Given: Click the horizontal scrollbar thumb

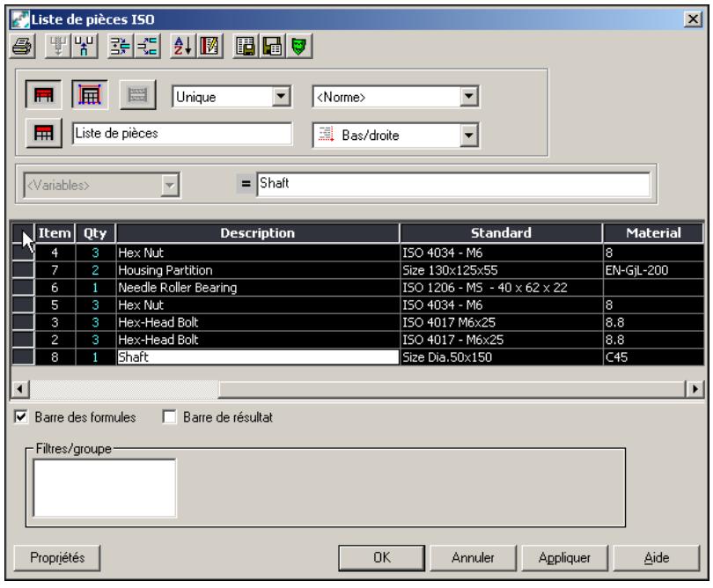Looking at the screenshot, I should tap(452, 389).
